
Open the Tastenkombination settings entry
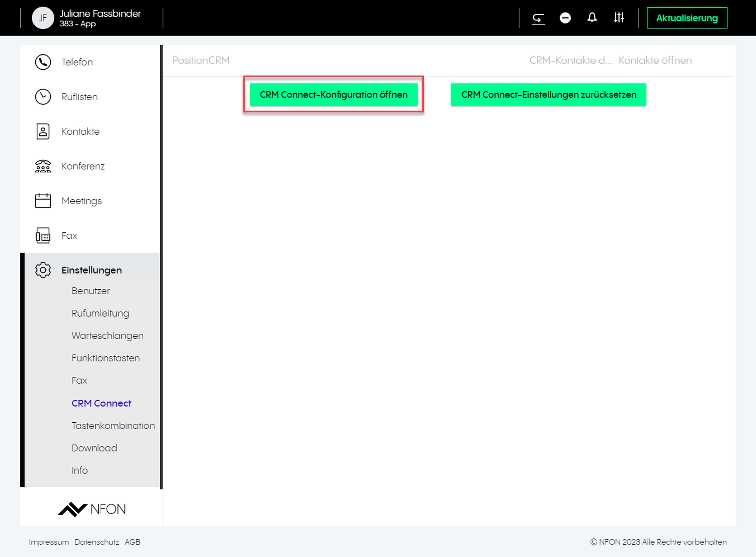[x=113, y=426]
